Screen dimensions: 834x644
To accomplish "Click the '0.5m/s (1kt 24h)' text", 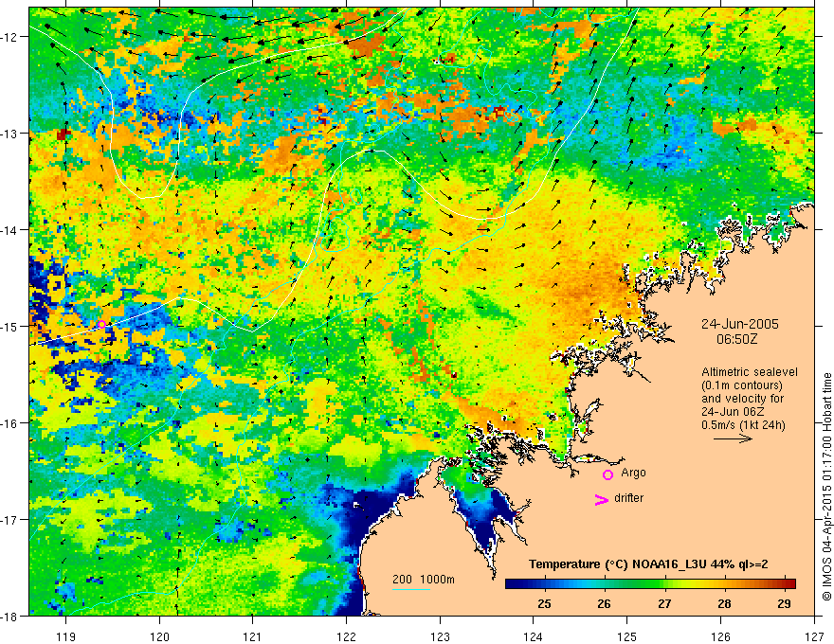I will [743, 424].
